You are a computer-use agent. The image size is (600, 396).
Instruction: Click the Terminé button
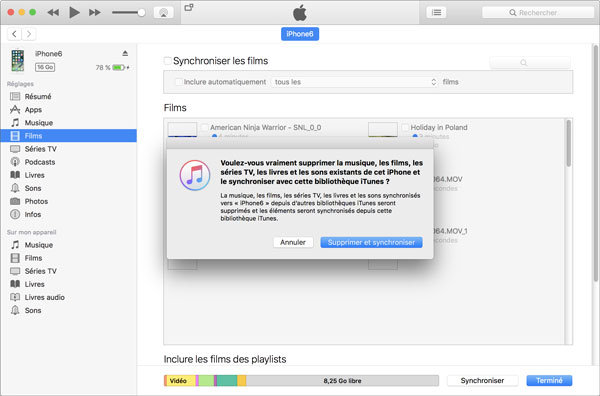click(549, 380)
